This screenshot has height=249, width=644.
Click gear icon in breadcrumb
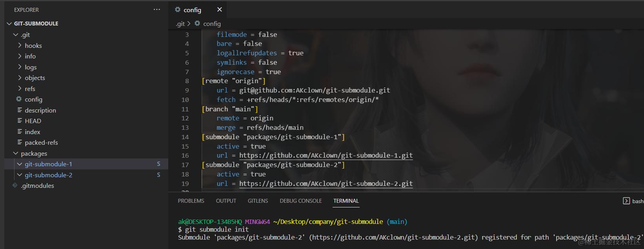click(x=197, y=24)
